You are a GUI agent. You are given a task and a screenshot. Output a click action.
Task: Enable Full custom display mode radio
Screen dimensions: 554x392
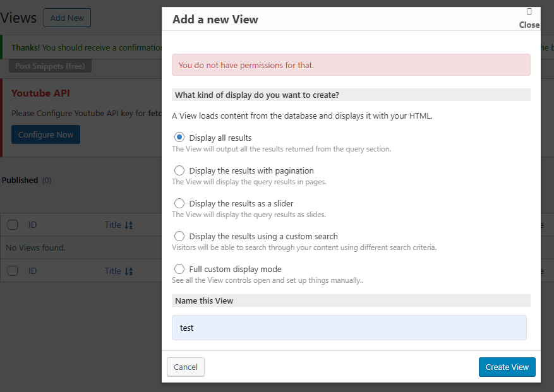click(179, 269)
